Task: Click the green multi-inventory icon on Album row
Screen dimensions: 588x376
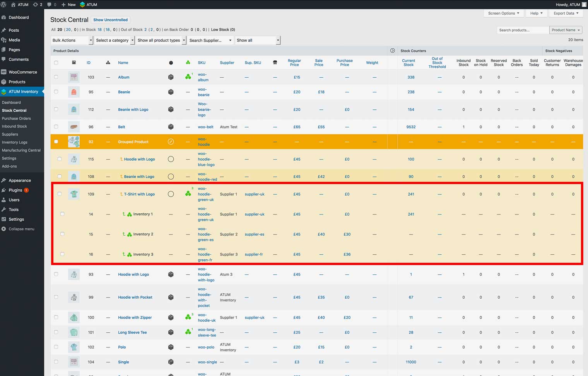Action: (x=188, y=77)
